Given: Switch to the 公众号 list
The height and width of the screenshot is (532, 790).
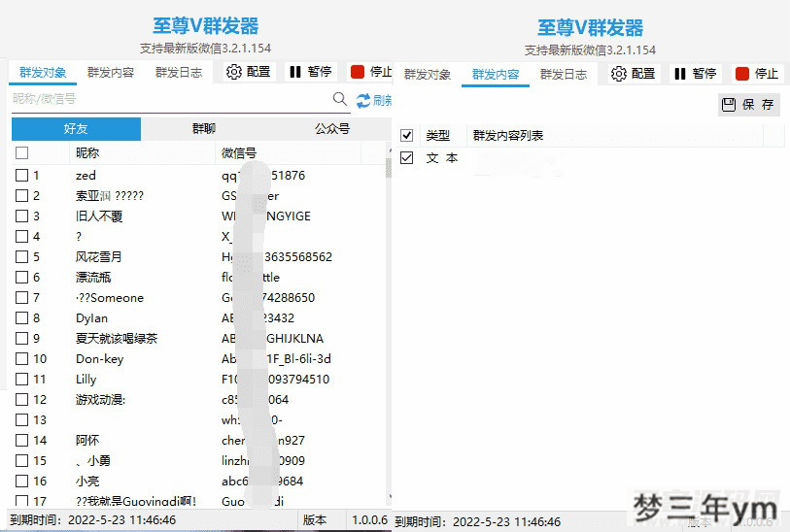Looking at the screenshot, I should click(x=332, y=129).
